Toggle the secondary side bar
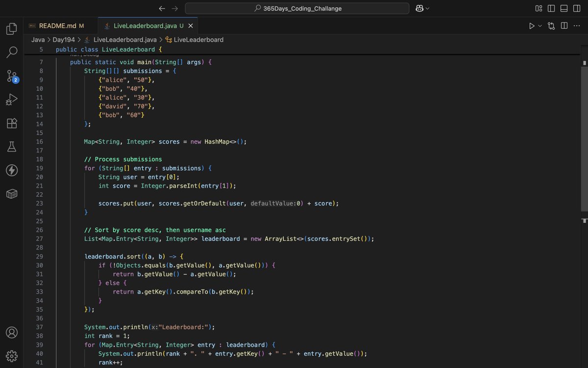Viewport: 588px width, 368px height. 577,8
